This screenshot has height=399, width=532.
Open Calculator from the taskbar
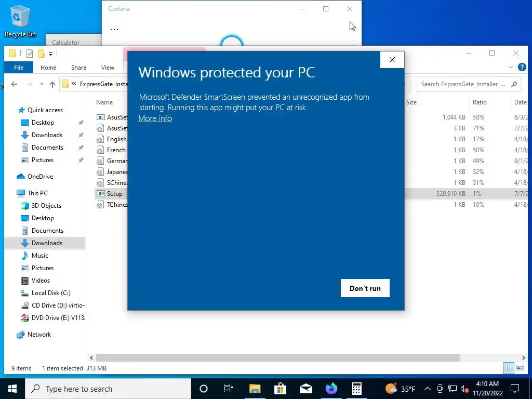tap(356, 389)
